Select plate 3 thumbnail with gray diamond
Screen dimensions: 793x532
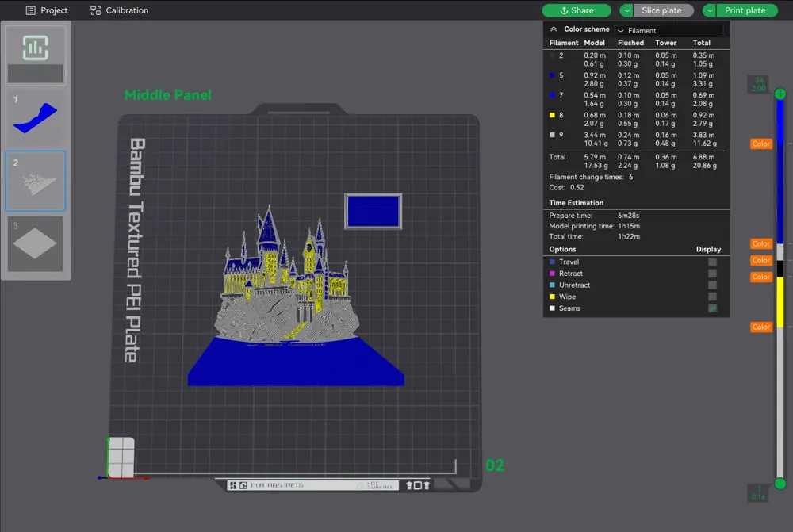pyautogui.click(x=36, y=243)
